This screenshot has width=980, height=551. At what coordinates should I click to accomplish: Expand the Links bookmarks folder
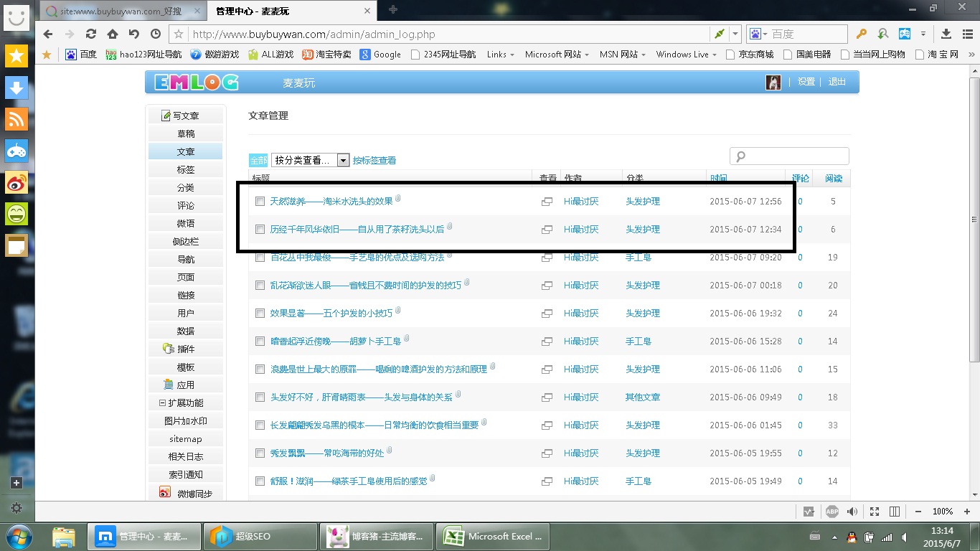tap(500, 55)
